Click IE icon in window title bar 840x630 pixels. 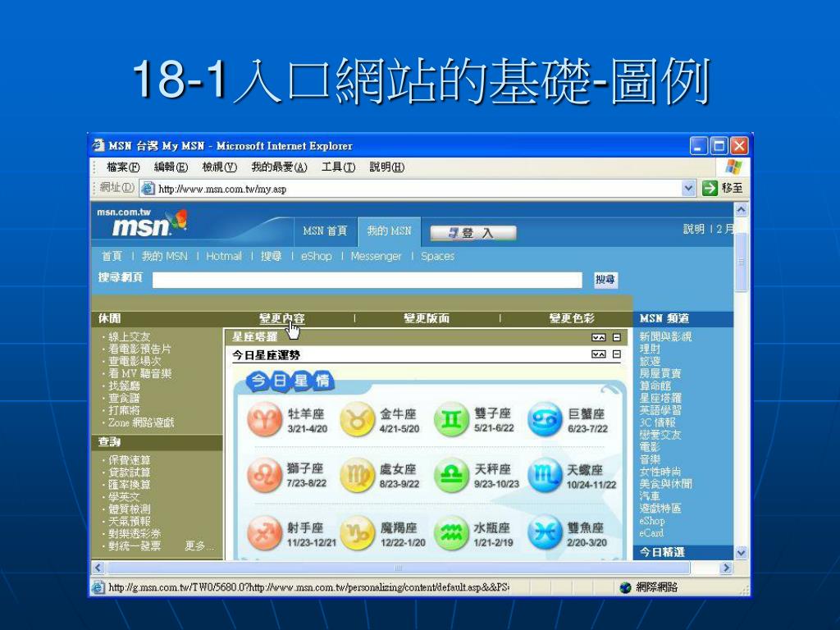(x=98, y=145)
